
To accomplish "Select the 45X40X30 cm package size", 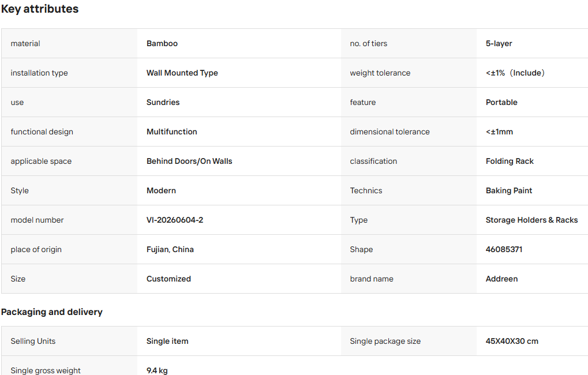I will [512, 342].
